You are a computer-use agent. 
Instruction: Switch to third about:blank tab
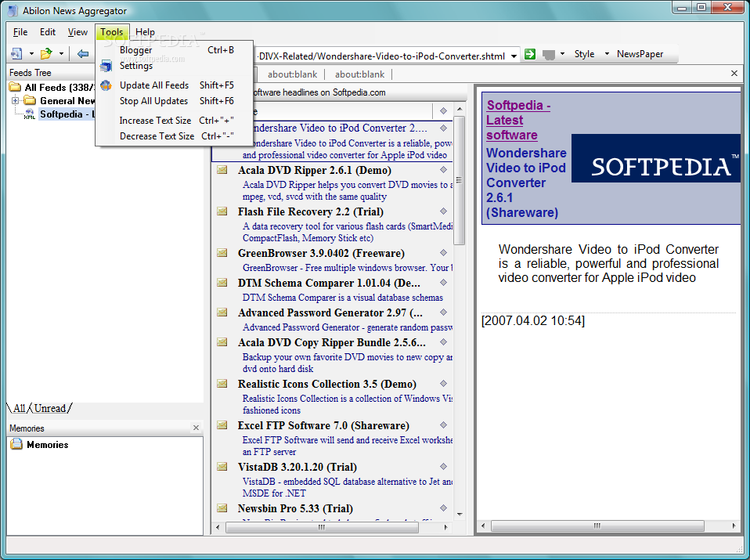click(x=359, y=74)
